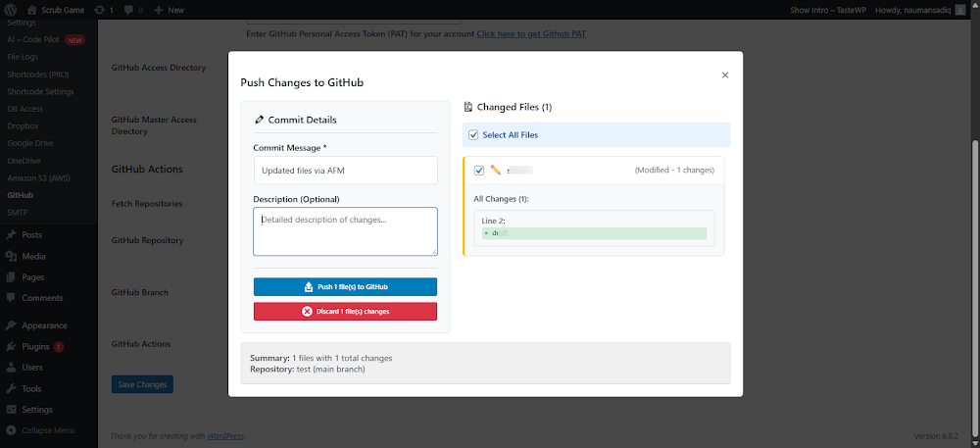Screen dimensions: 980x448
Task: Open the New content dropdown
Action: coord(169,10)
